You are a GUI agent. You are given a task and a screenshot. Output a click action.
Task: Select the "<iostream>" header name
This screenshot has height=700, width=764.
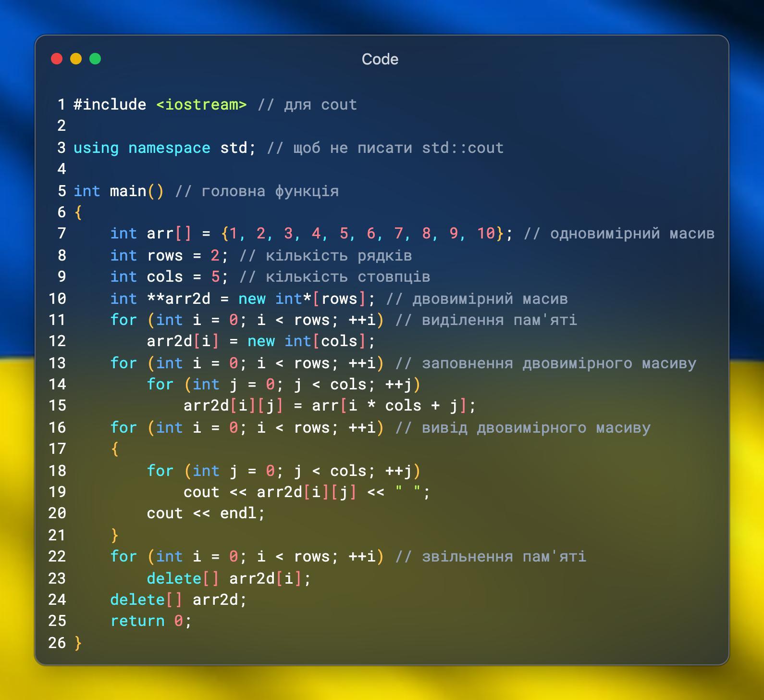coord(201,104)
